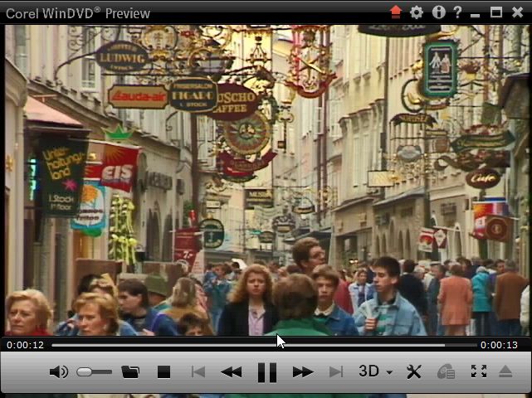Pause the video playback
This screenshot has width=532, height=398.
267,372
